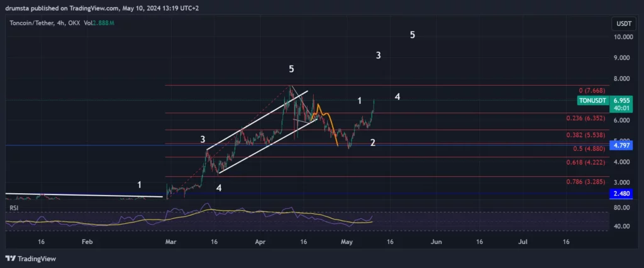This screenshot has height=268, width=644.
Task: Click the Mar label on time axis
Action: (x=170, y=242)
